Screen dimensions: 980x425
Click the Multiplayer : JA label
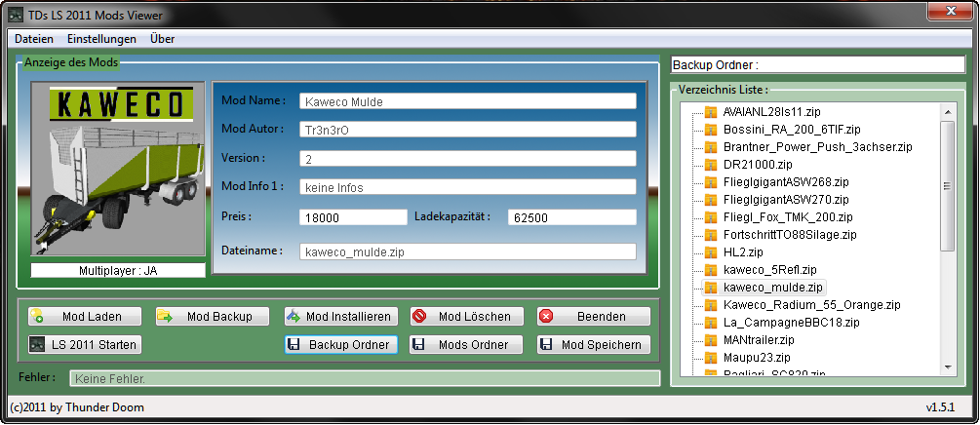[118, 270]
